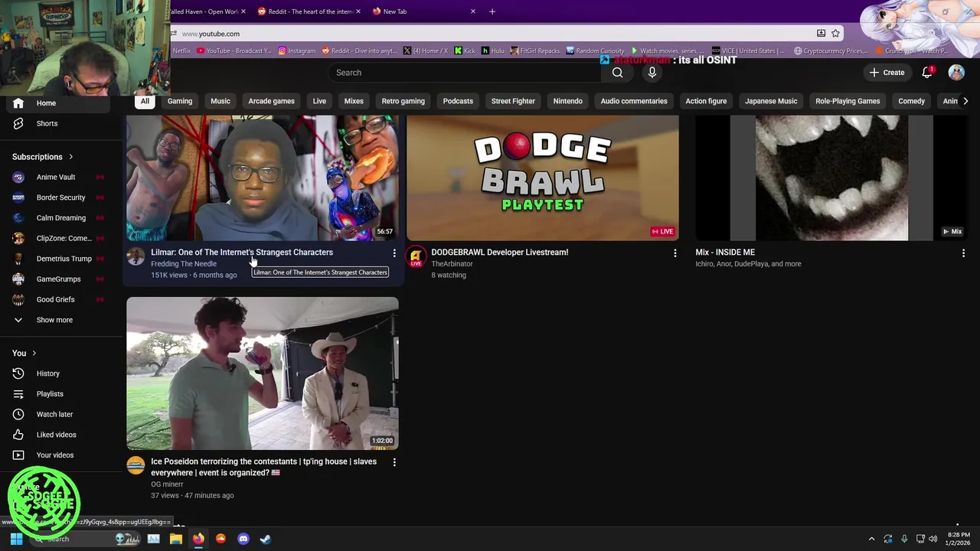
Task: Select the Street Fighter chip
Action: [x=513, y=101]
